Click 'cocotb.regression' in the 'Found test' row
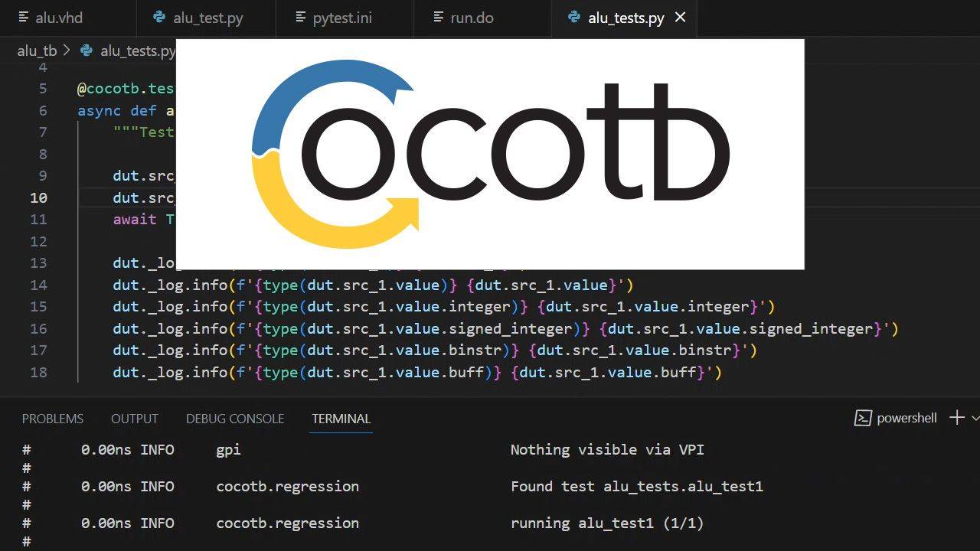Viewport: 980px width, 551px height. click(x=288, y=487)
